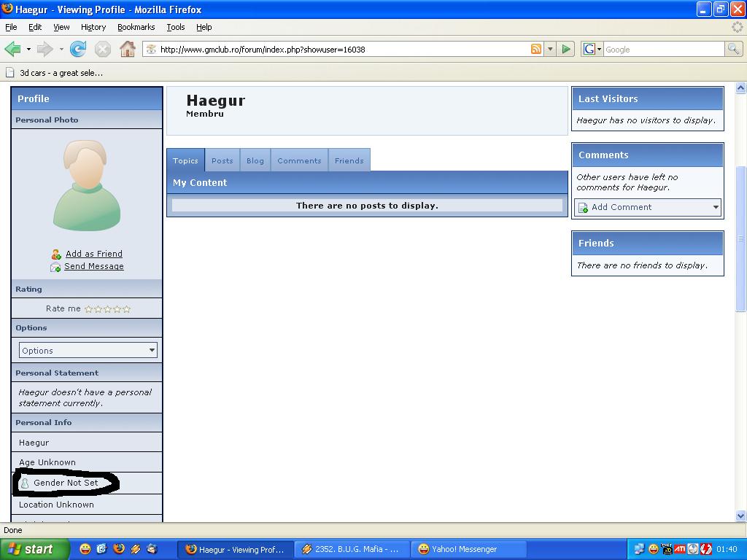Click the Add Comment page icon
This screenshot has height=560, width=747.
[x=583, y=208]
